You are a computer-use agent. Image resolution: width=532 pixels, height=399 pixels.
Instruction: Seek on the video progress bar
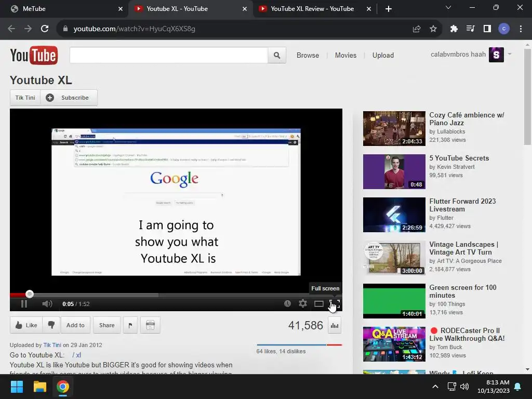point(176,295)
